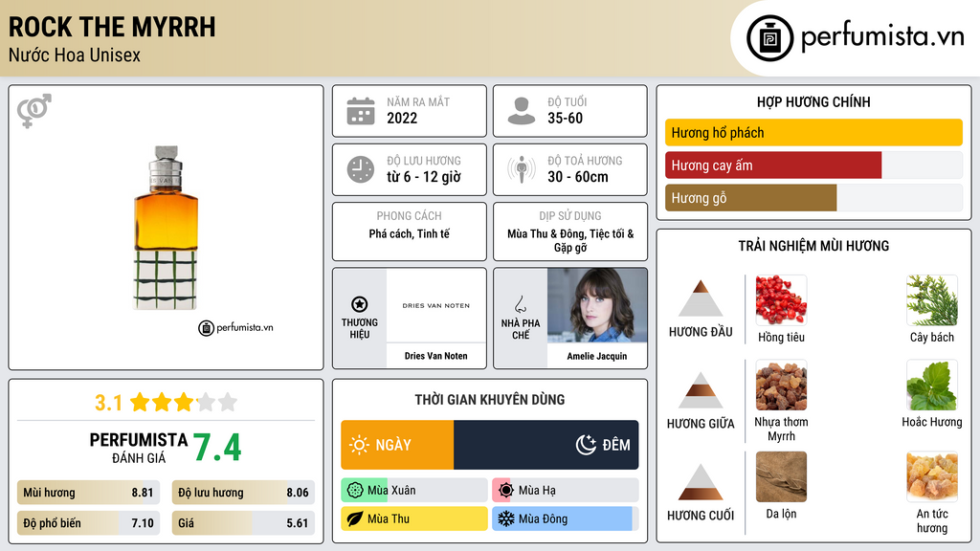Click the 2022 release year value
980x551 pixels.
point(402,118)
